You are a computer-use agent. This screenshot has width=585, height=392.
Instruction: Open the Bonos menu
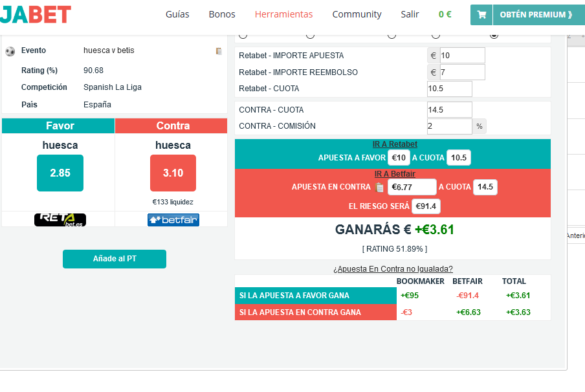click(x=222, y=14)
